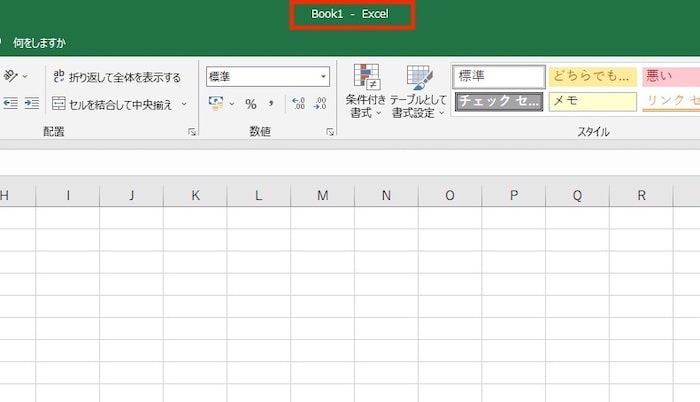
Task: Select the 標準 cell style
Action: tap(499, 76)
